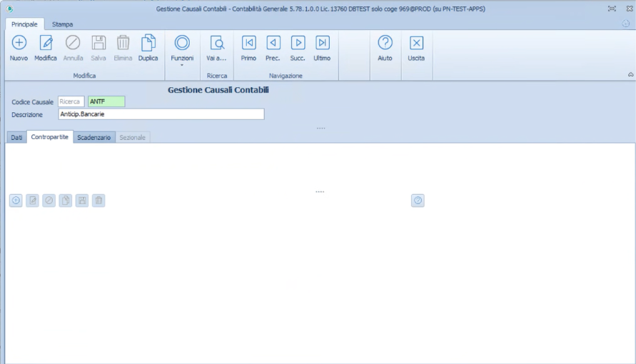
Task: Switch to the Stampa ribbon tab
Action: (62, 24)
